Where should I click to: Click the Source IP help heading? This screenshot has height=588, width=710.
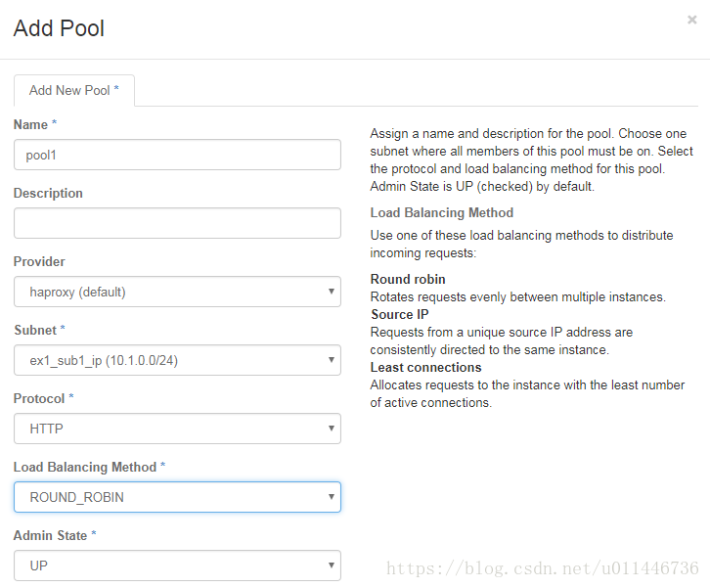pyautogui.click(x=400, y=314)
